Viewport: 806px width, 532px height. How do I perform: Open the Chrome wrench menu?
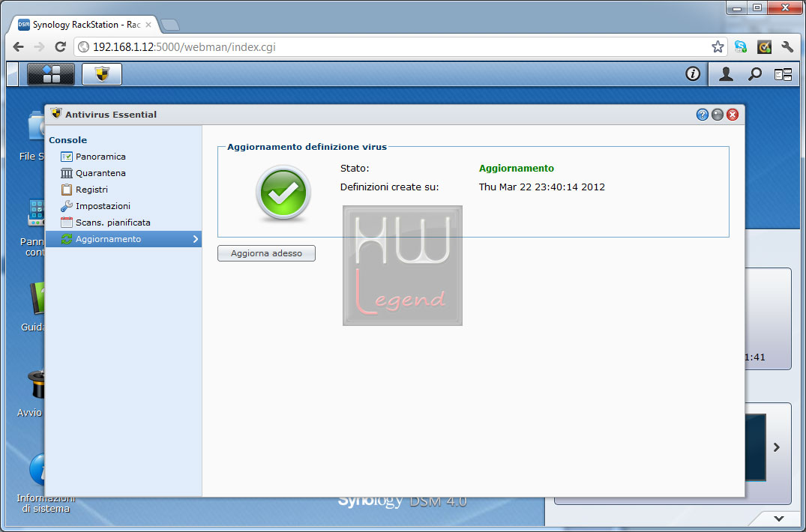pos(787,46)
